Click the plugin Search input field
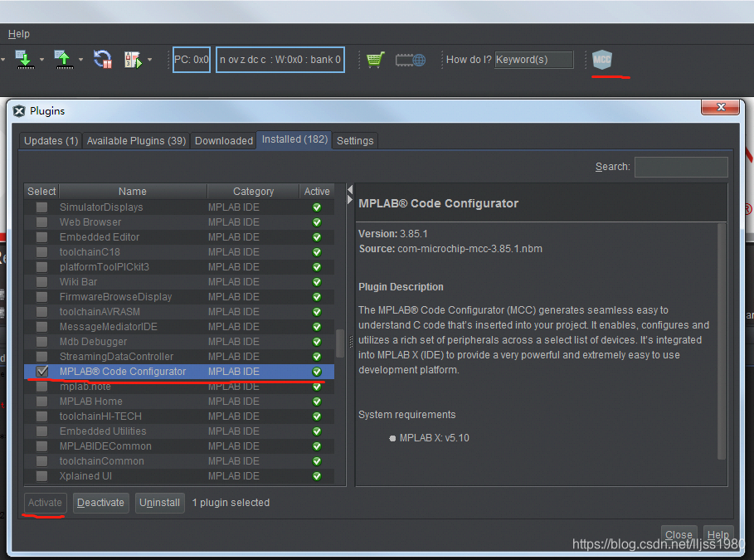This screenshot has height=560, width=754. (x=681, y=167)
